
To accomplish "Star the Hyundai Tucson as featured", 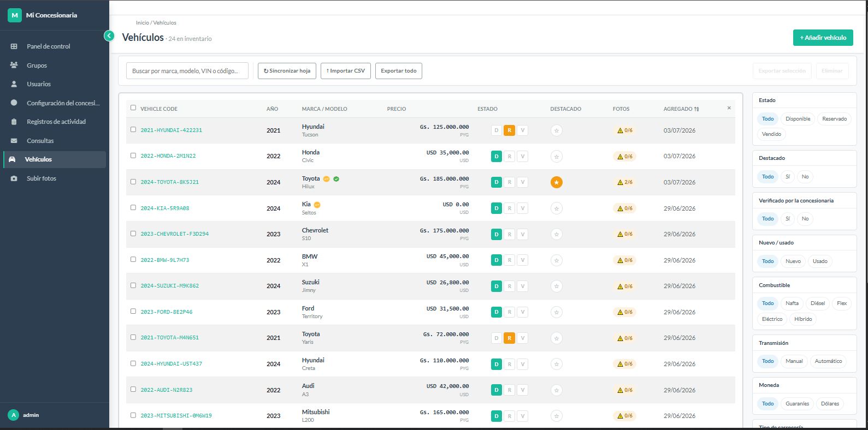I will [556, 130].
